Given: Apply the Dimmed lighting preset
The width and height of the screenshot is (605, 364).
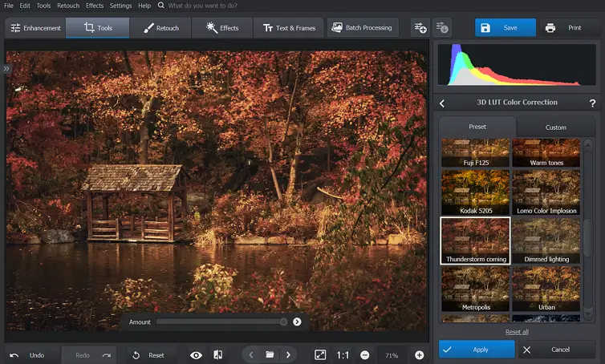Looking at the screenshot, I should [x=546, y=241].
